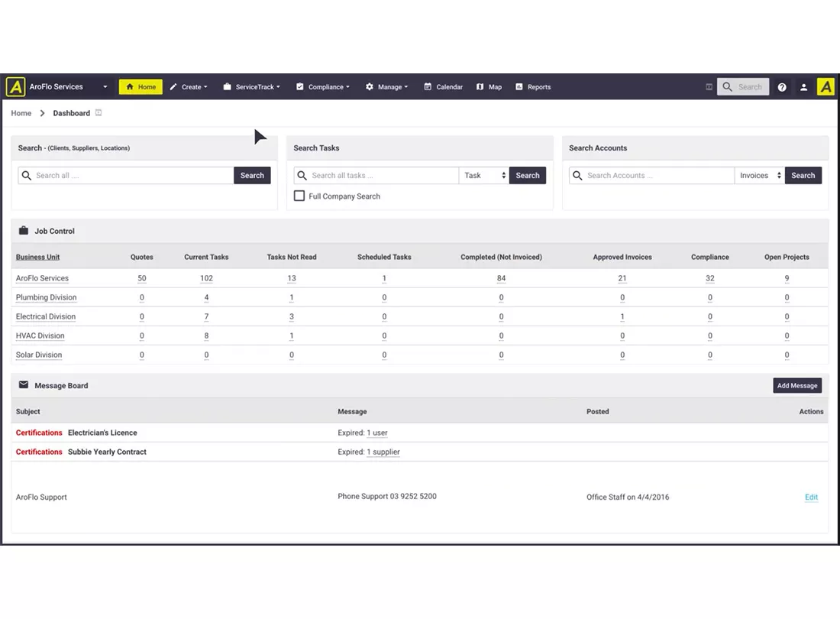Click the small screen icon left of the top search
The height and width of the screenshot is (619, 840).
point(709,87)
